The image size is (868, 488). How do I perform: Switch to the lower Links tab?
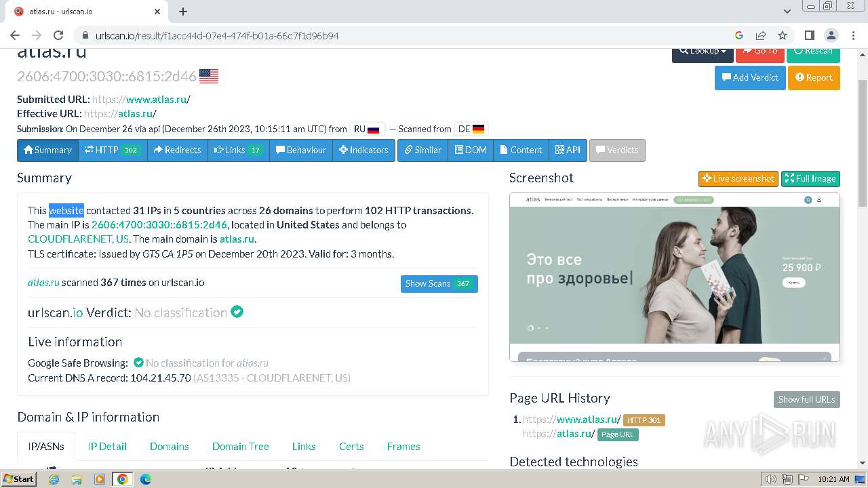click(304, 446)
